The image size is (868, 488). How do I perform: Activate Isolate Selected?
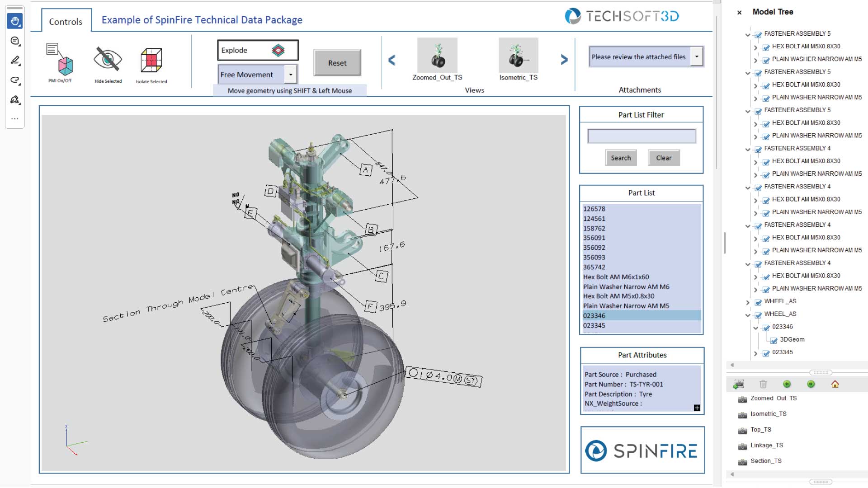tap(151, 63)
